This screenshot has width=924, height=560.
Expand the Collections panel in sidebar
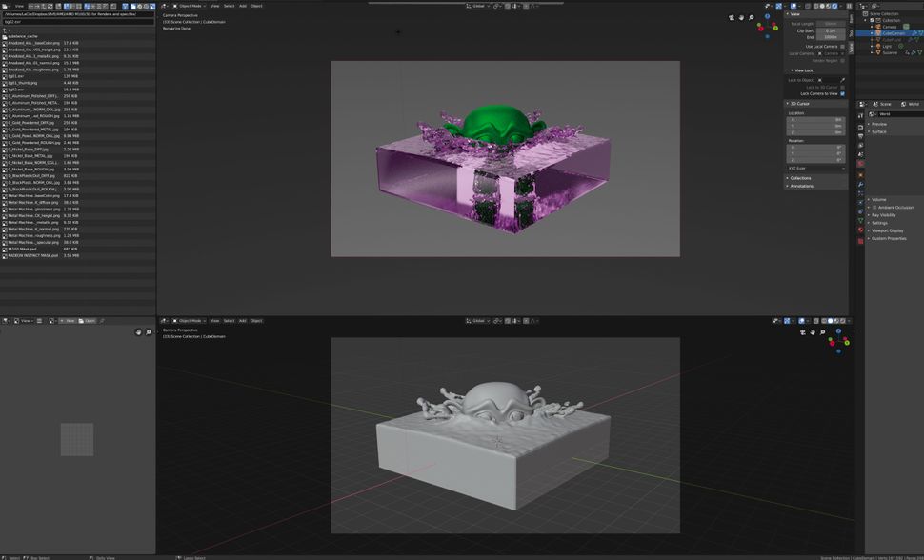point(800,178)
